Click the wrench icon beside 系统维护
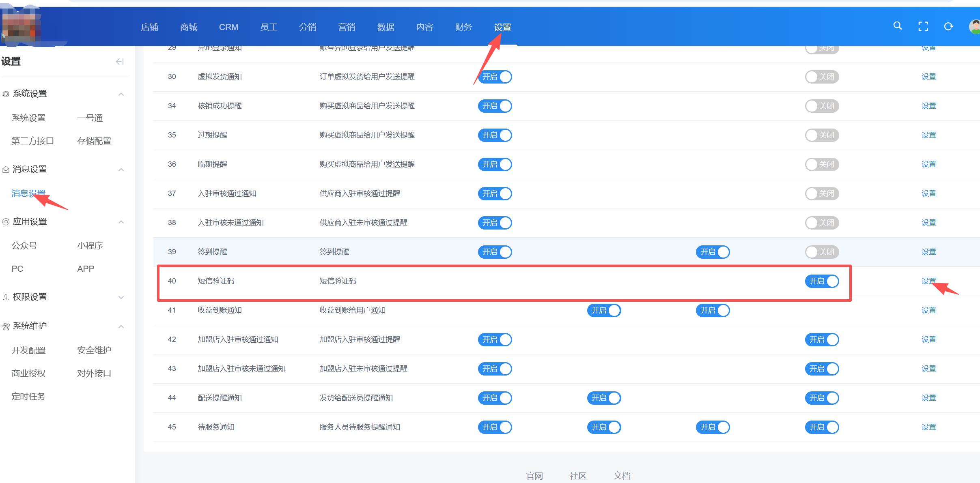Image resolution: width=980 pixels, height=483 pixels. (6, 326)
